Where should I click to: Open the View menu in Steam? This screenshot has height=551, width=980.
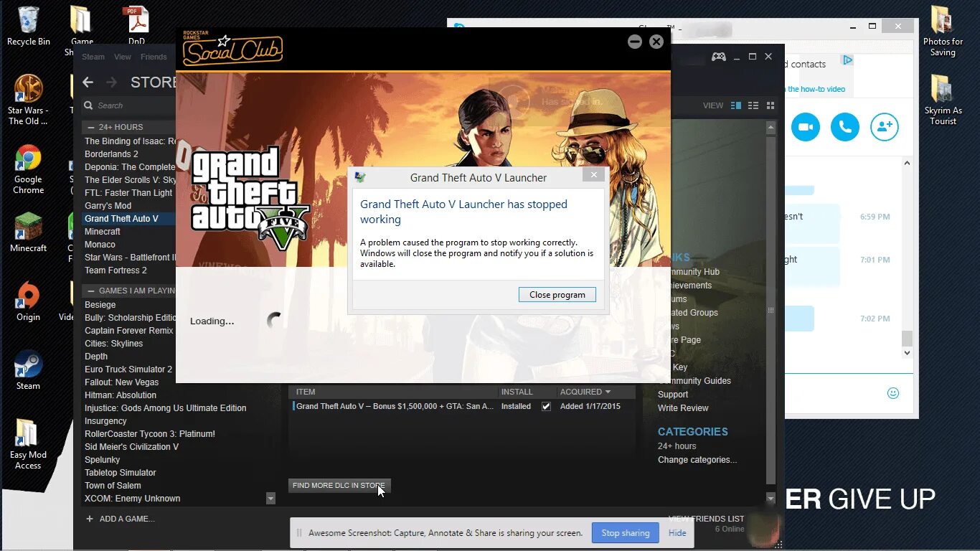tap(123, 57)
